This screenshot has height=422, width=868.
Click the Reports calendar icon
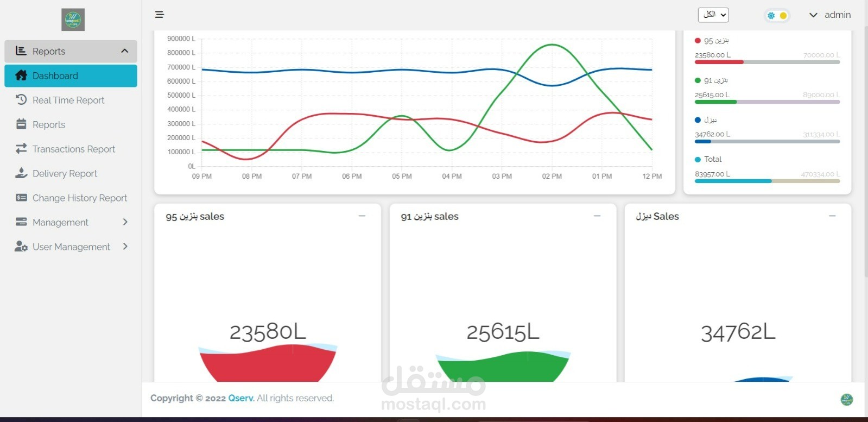coord(21,124)
